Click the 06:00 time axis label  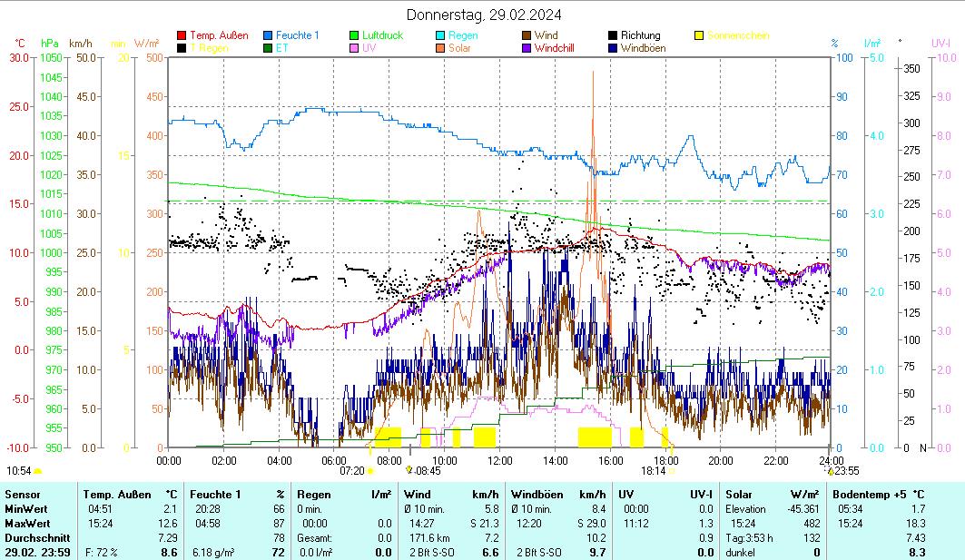[334, 460]
